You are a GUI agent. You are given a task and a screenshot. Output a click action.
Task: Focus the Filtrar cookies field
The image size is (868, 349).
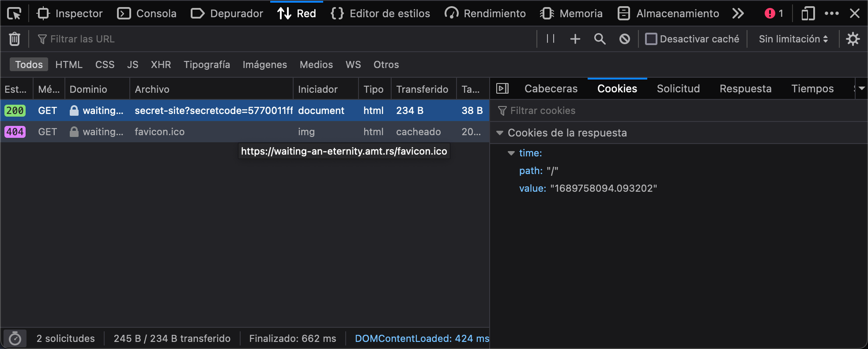(x=679, y=110)
